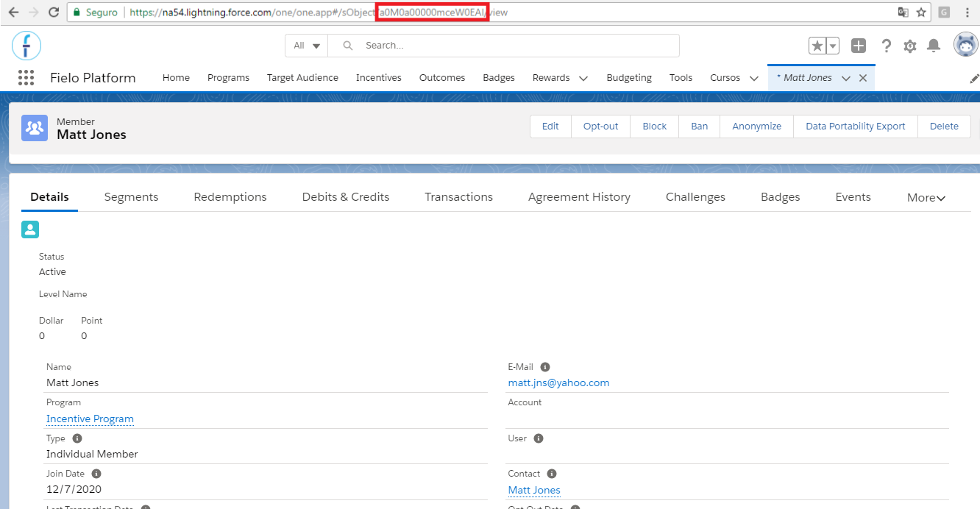This screenshot has height=509, width=980.
Task: Expand the More tabs dropdown
Action: coord(926,197)
